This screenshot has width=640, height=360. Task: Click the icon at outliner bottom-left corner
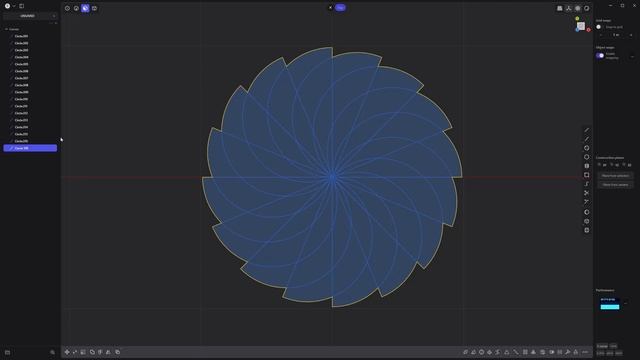(x=7, y=352)
